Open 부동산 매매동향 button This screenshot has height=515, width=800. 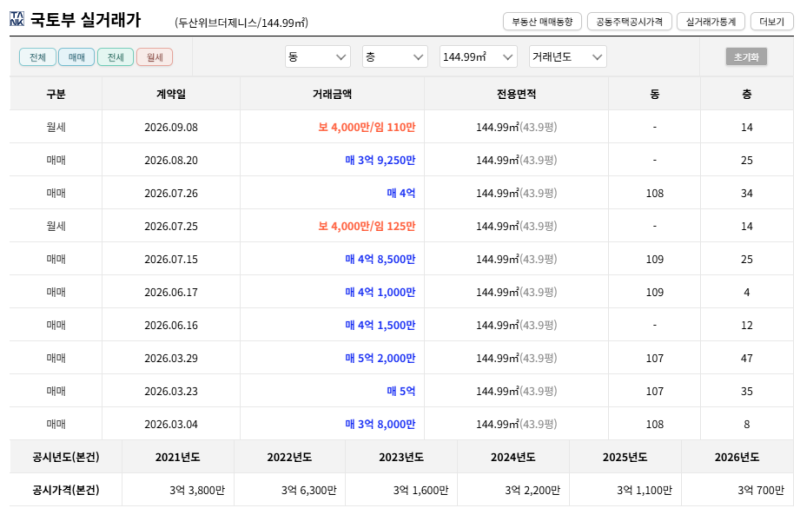(542, 21)
